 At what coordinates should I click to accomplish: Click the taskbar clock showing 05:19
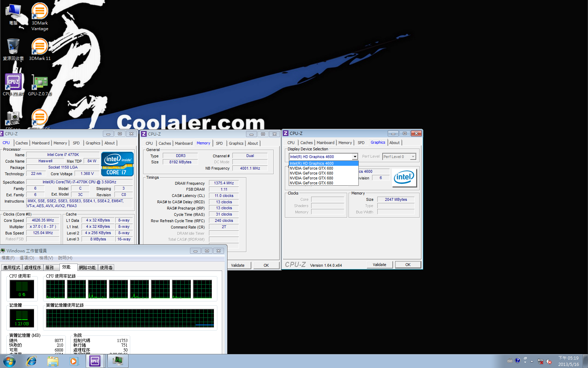[x=568, y=361]
